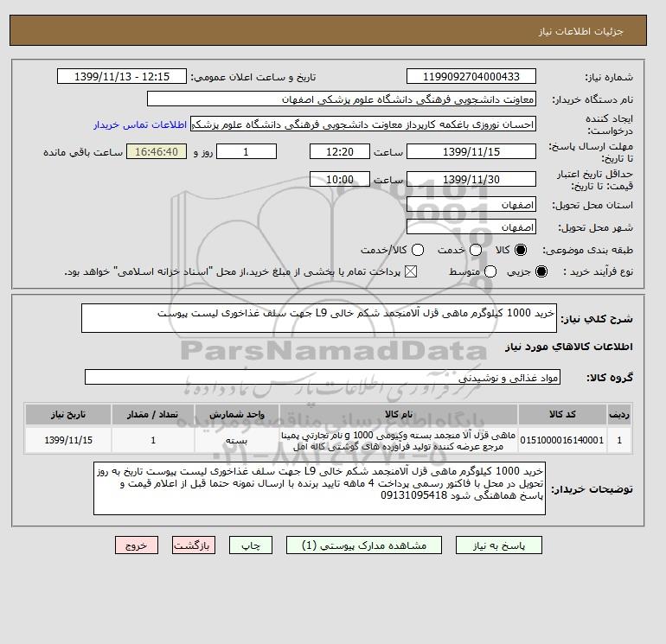Screen dimensions: 666x644
Task: Click the تاریخ نیاز column header
Action: point(68,414)
